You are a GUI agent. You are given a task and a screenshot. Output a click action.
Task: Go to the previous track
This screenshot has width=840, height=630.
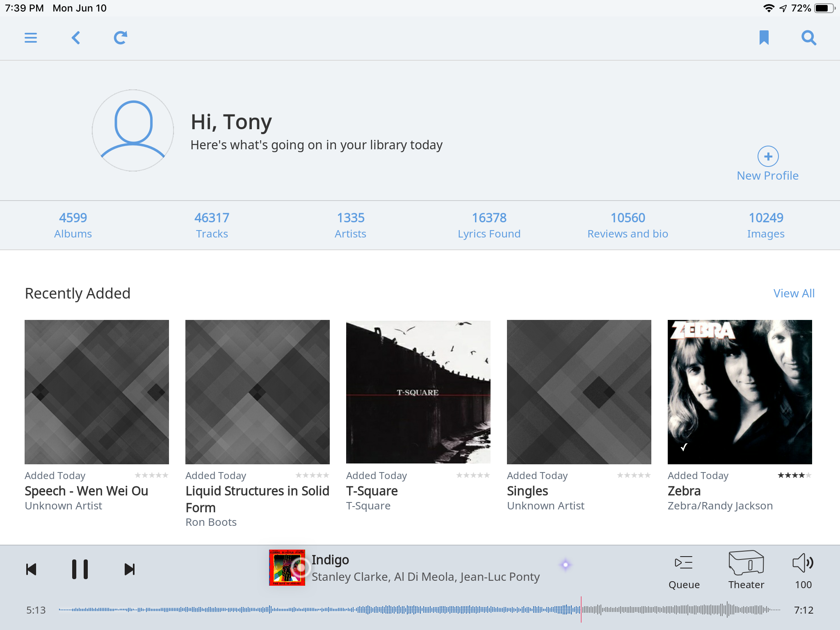click(31, 569)
